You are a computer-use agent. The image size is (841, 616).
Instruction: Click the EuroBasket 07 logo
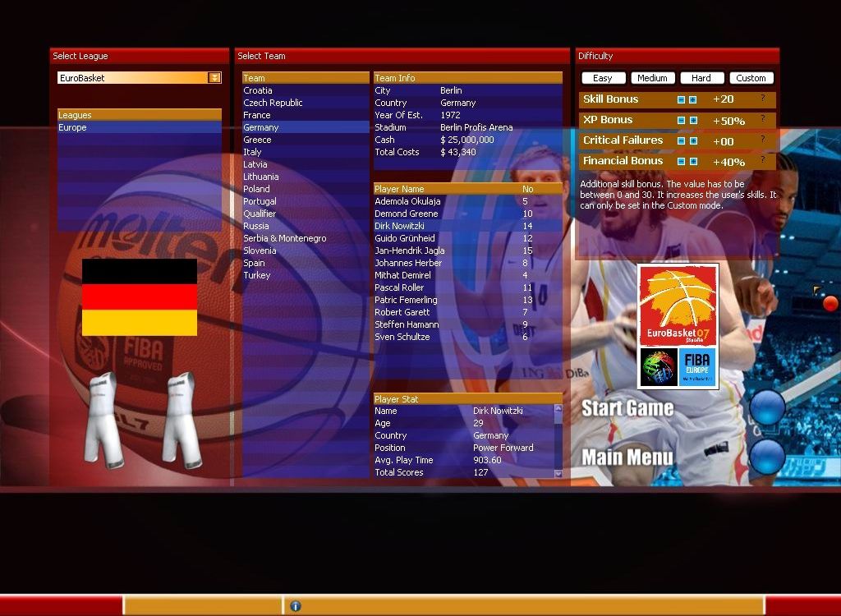678,306
